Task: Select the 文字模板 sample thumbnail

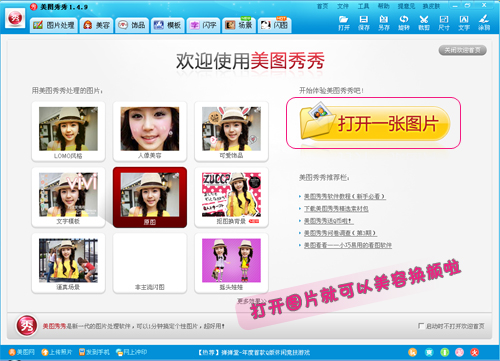Action: point(68,197)
